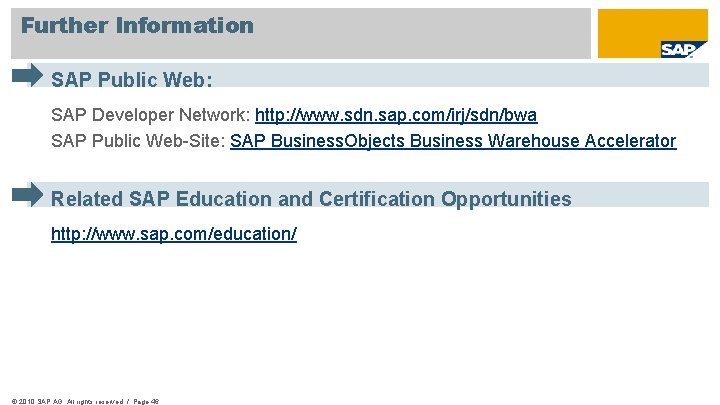
Task: Click the SAP Public Web heading
Action: (132, 78)
